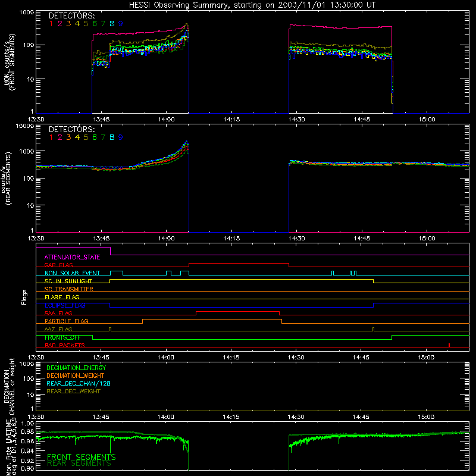Select detector 3 in the rear segments legend
The image size is (476, 476).
(68, 137)
